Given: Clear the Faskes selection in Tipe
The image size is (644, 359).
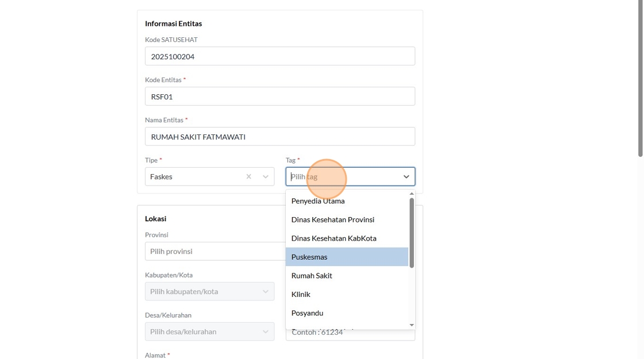Looking at the screenshot, I should click(248, 177).
